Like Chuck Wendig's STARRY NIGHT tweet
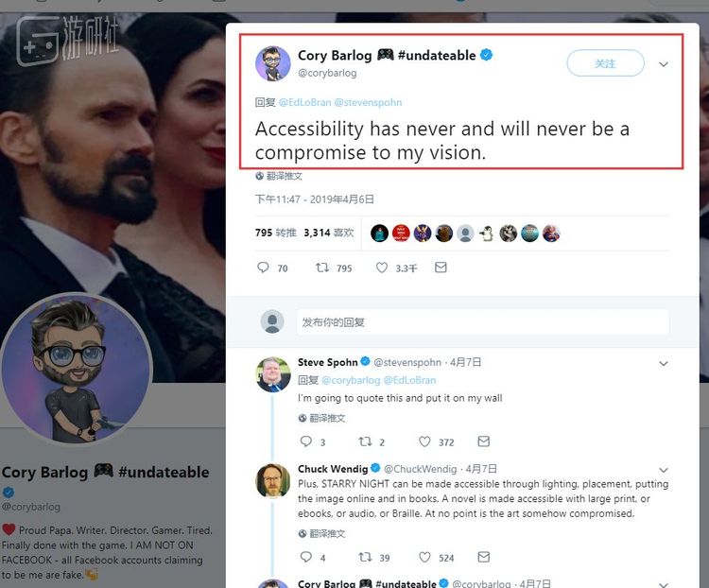The height and width of the screenshot is (588, 709). (x=425, y=558)
